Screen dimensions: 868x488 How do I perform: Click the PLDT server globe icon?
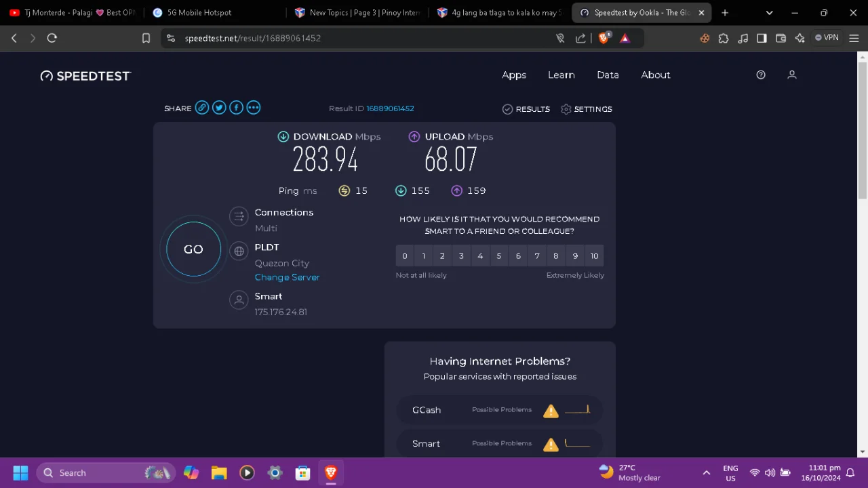coord(239,251)
